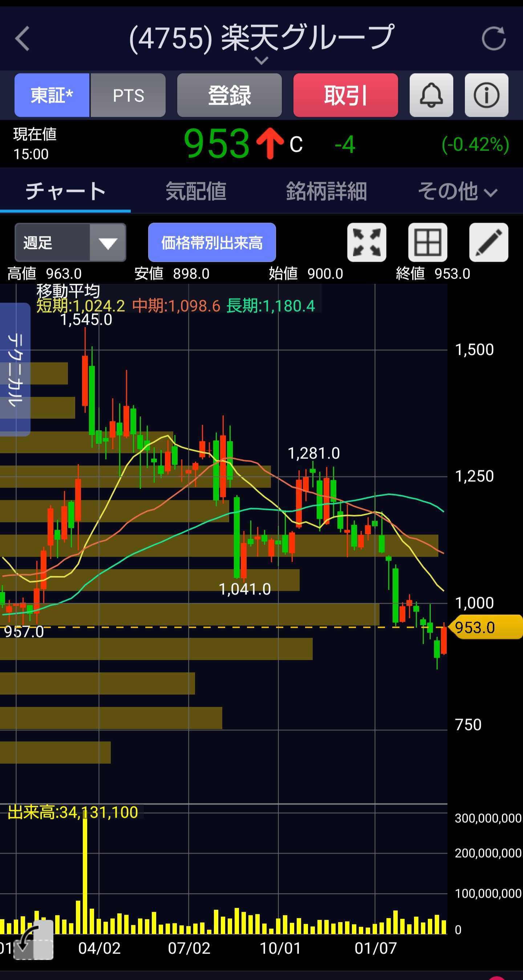Screen dimensions: 523x980
Task: Tap the 高値 963.0 value
Action: (x=45, y=273)
